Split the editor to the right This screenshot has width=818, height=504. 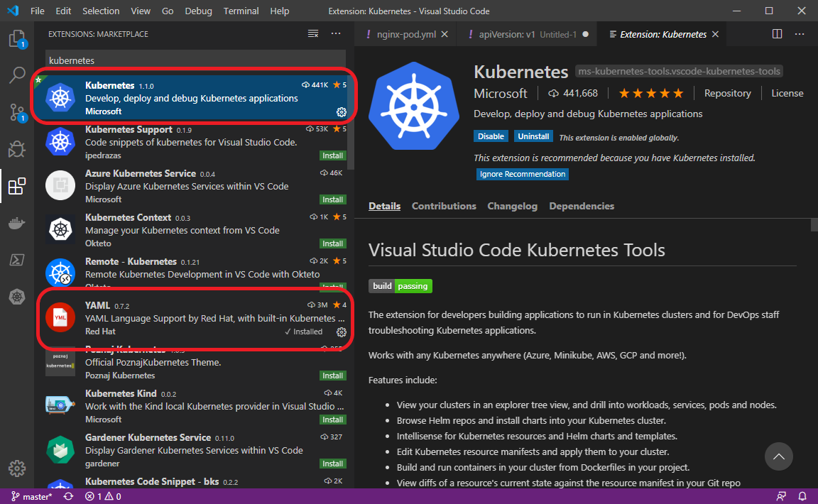[777, 34]
